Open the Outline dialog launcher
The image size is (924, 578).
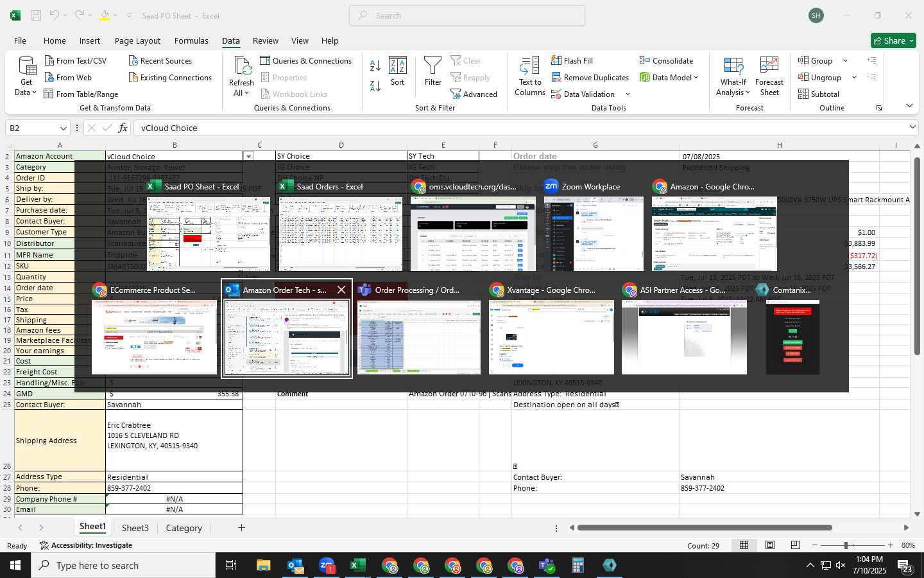click(x=879, y=108)
